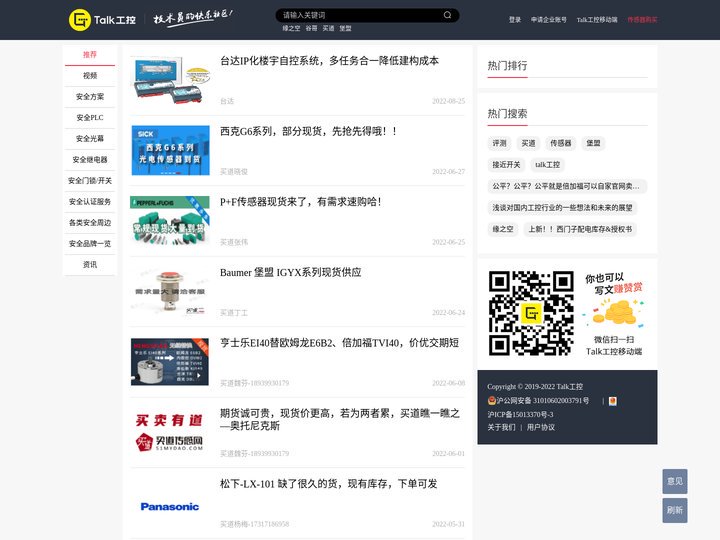The width and height of the screenshot is (720, 540).
Task: Select the 推荐 sidebar tab
Action: (90, 55)
